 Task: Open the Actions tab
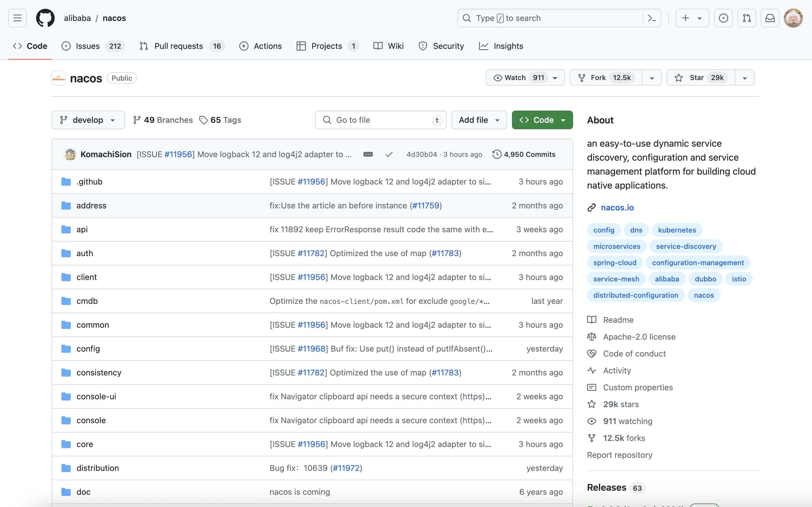coord(260,46)
